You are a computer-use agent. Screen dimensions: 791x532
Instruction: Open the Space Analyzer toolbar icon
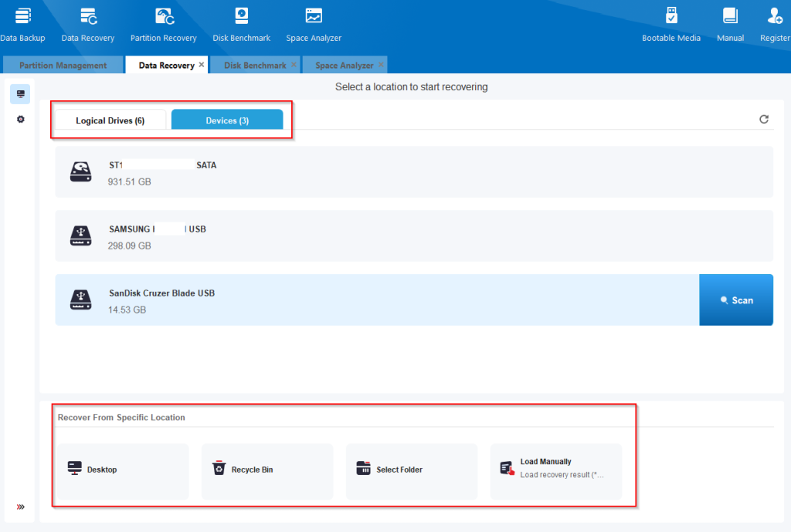coord(314,16)
